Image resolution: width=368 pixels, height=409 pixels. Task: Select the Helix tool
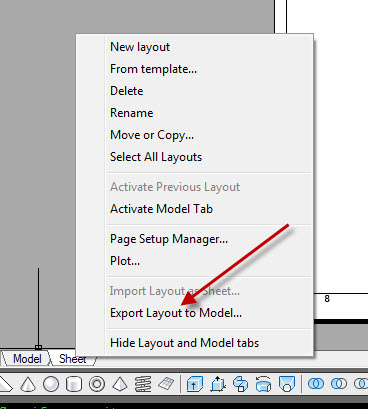pyautogui.click(x=143, y=384)
